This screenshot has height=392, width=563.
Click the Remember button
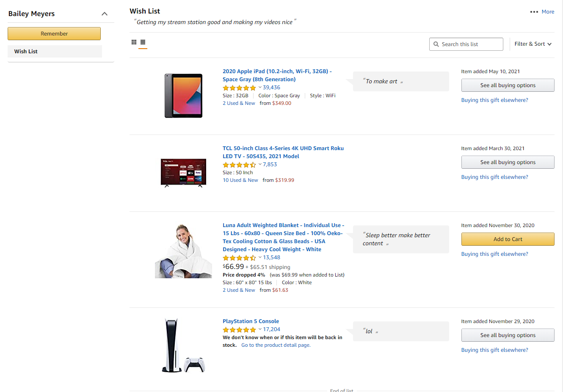54,33
